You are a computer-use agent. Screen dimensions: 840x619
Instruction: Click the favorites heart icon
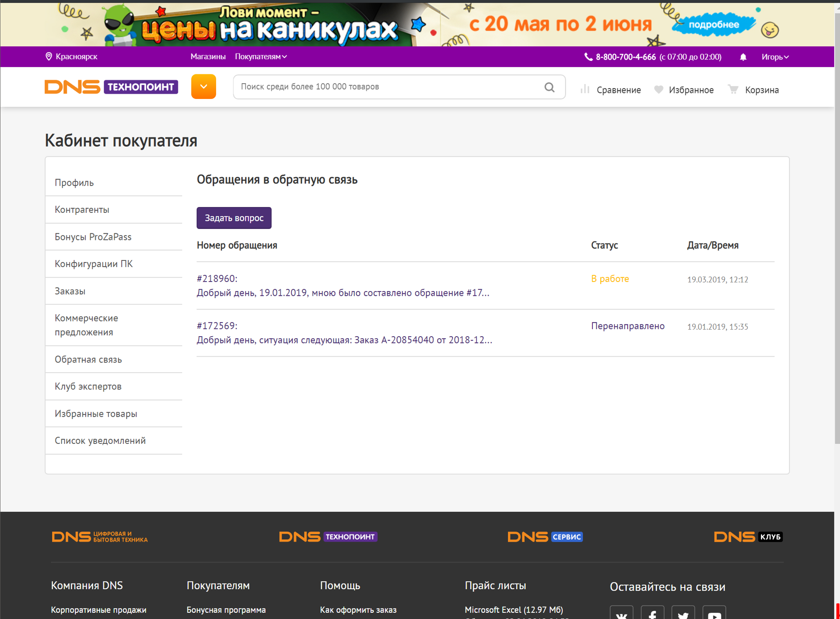[658, 89]
